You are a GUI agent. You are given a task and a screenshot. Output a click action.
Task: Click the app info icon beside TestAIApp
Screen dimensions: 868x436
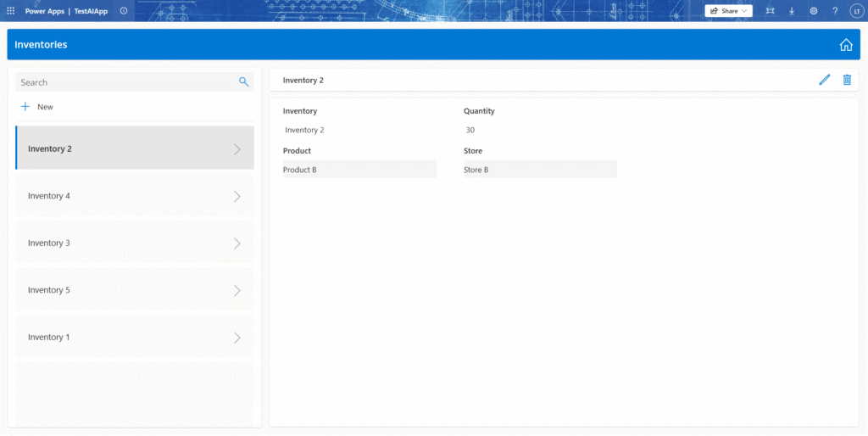[124, 11]
